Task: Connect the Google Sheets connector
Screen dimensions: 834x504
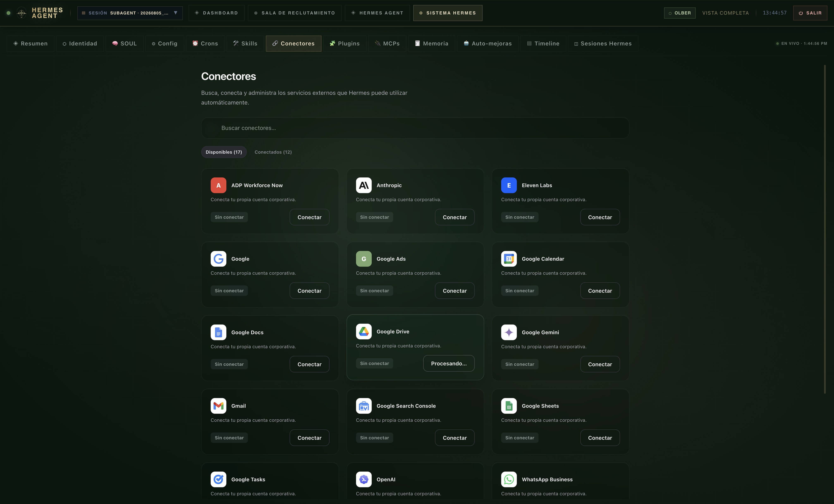Action: click(600, 438)
